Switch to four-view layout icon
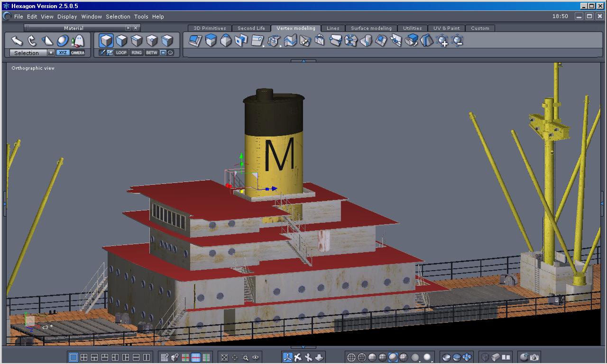 point(84,357)
